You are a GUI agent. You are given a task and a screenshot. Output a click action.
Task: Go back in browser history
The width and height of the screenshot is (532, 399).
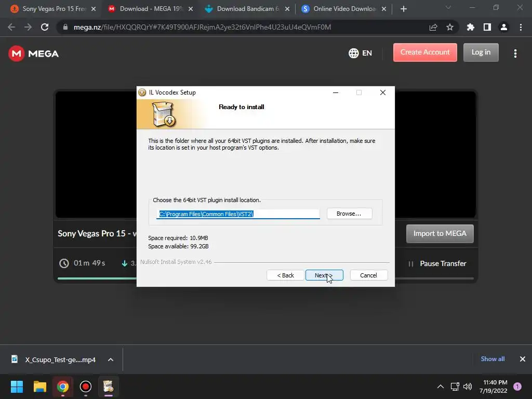[11, 27]
